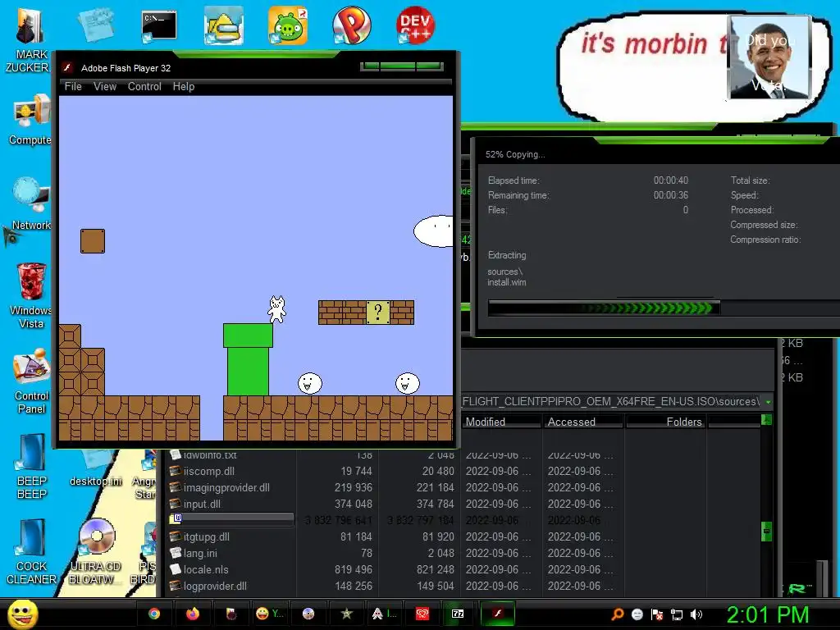Open the 7-Zip address path dropdown arrow
Viewport: 840px width, 630px height.
click(x=768, y=402)
